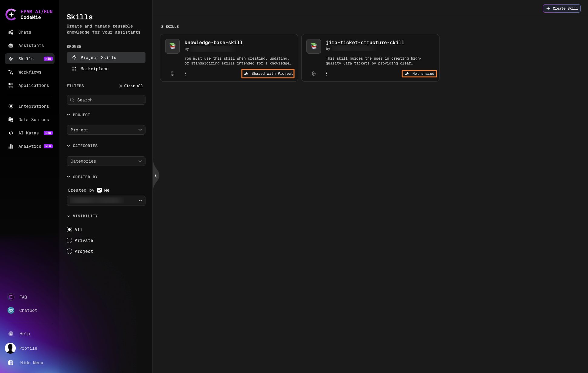588x373 pixels.
Task: Click the jira-ticket-structure-skill description text
Action: pos(374,61)
